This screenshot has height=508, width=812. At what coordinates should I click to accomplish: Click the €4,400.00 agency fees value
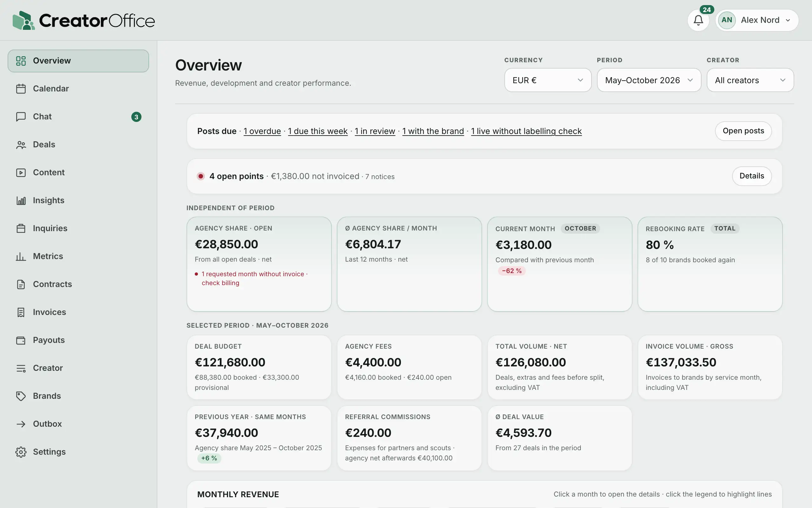pyautogui.click(x=373, y=363)
